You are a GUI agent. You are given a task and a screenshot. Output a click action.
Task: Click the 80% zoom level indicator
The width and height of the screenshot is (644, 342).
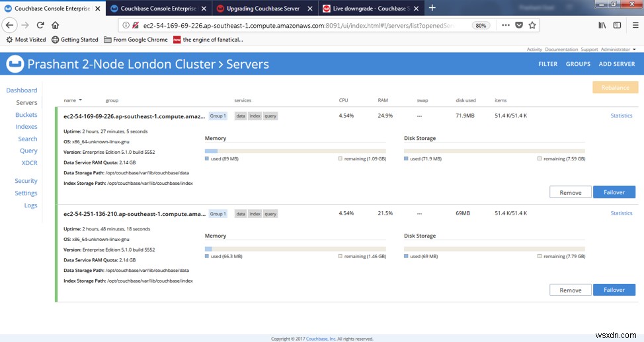pyautogui.click(x=481, y=26)
